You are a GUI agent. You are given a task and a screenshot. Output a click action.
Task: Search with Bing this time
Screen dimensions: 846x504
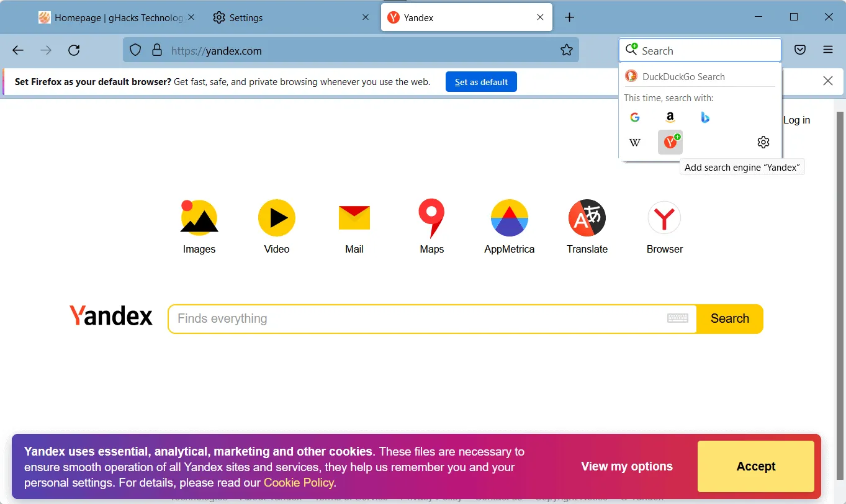coord(705,117)
